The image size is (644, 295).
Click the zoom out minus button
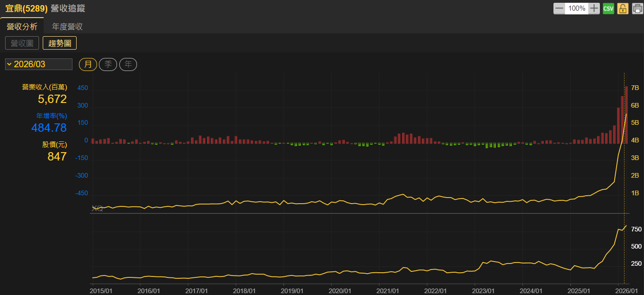tap(559, 8)
